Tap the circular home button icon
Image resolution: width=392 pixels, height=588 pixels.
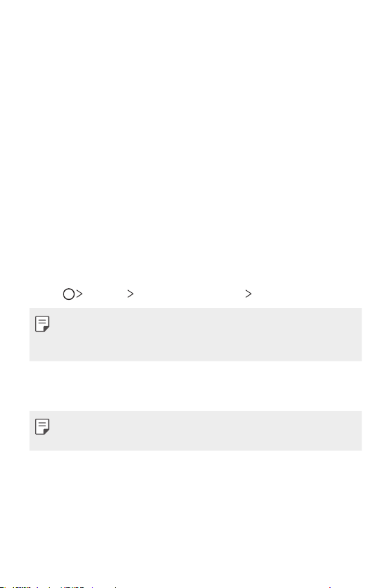pos(68,294)
